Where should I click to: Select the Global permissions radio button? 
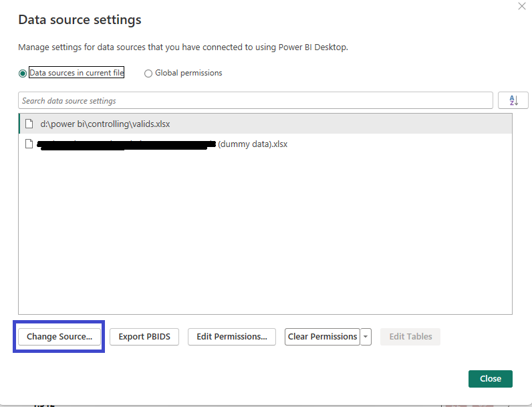[148, 74]
